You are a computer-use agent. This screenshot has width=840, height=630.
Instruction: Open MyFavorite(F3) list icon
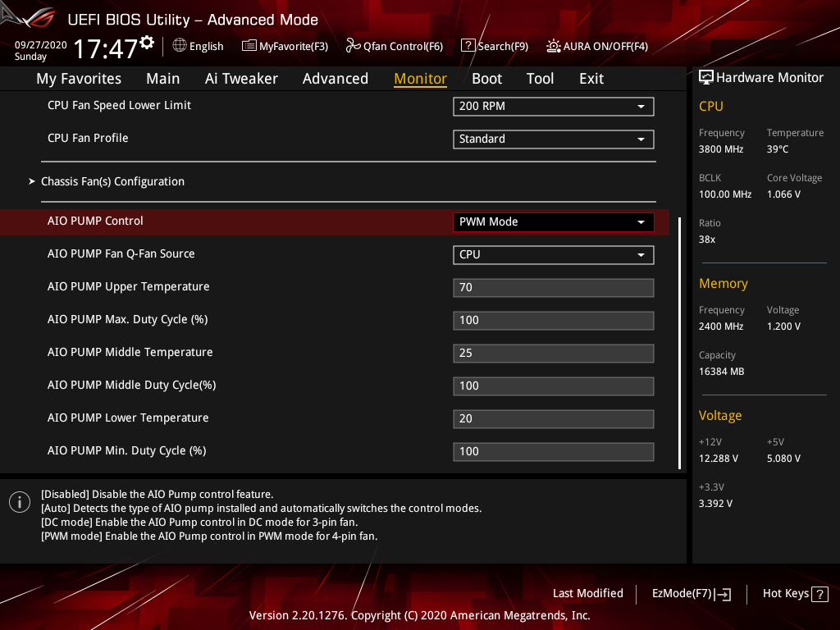coord(249,46)
